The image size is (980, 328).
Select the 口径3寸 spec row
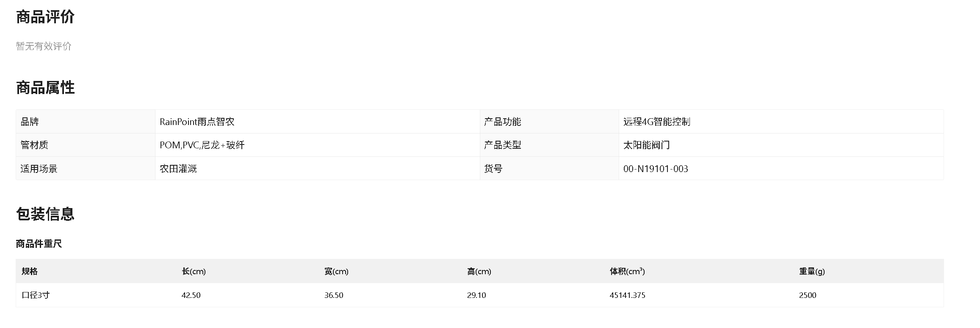480,295
